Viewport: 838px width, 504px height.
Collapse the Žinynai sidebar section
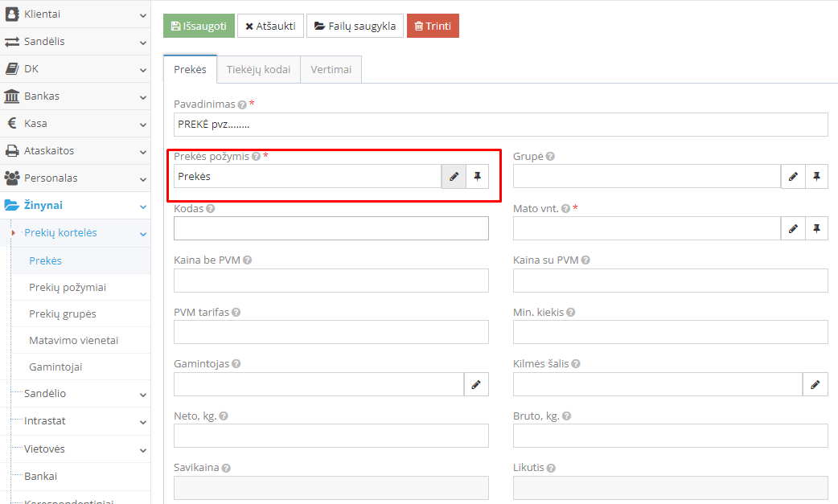pyautogui.click(x=75, y=206)
